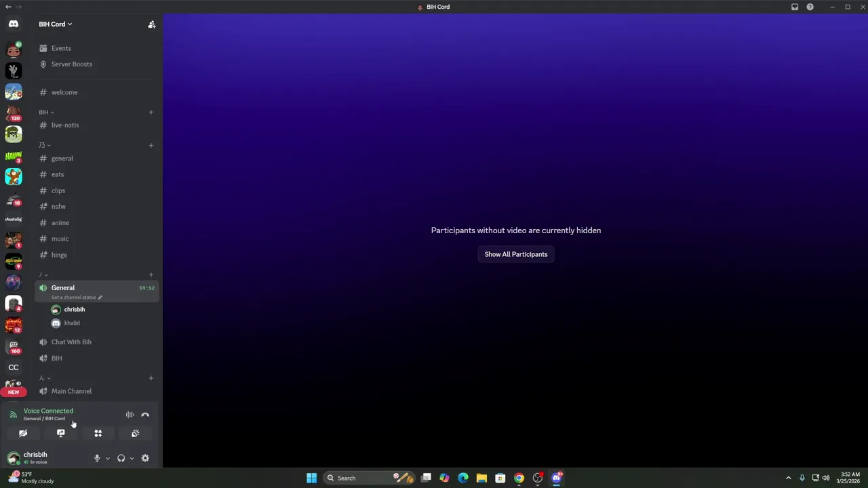Open noise suppression waveform icon
Viewport: 868px width, 488px height.
tap(130, 414)
